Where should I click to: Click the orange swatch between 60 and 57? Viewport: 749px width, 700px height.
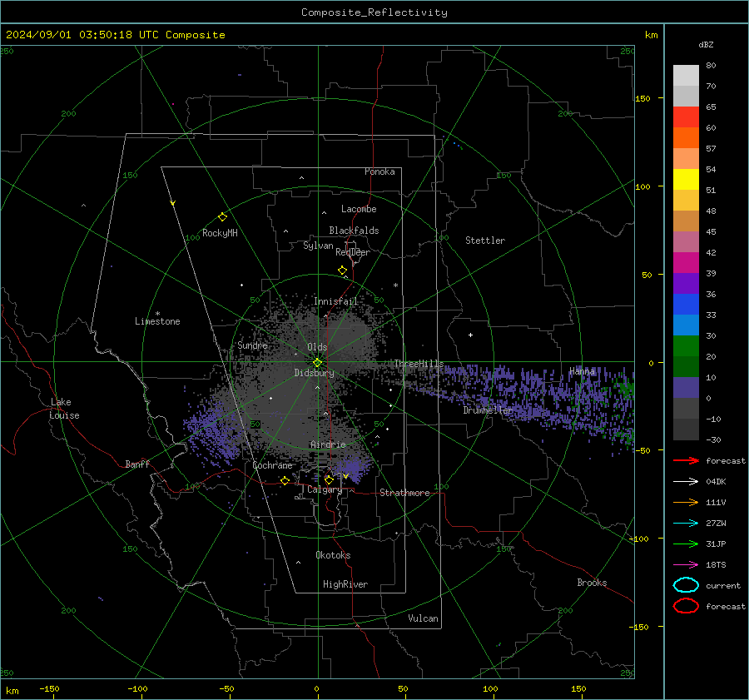click(x=686, y=137)
